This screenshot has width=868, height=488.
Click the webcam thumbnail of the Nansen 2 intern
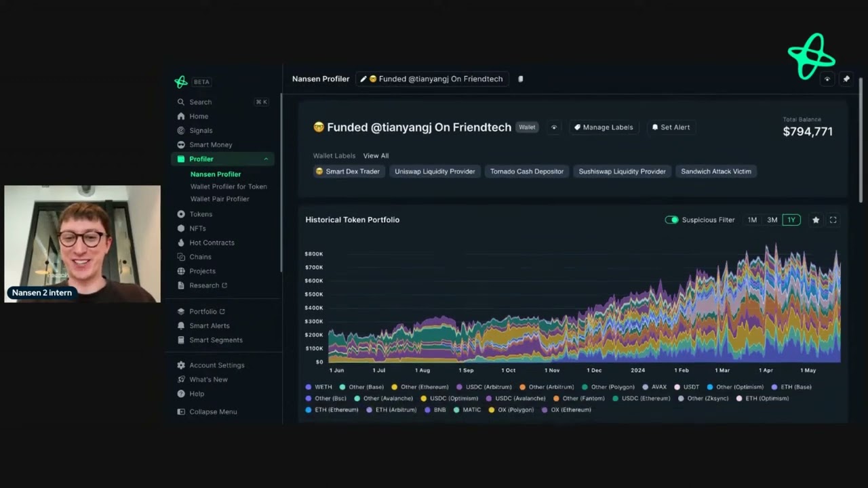click(83, 243)
